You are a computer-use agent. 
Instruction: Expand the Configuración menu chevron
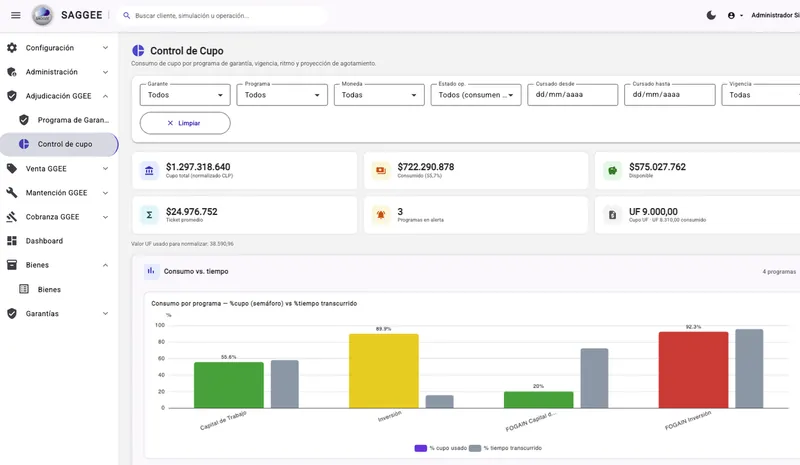105,48
